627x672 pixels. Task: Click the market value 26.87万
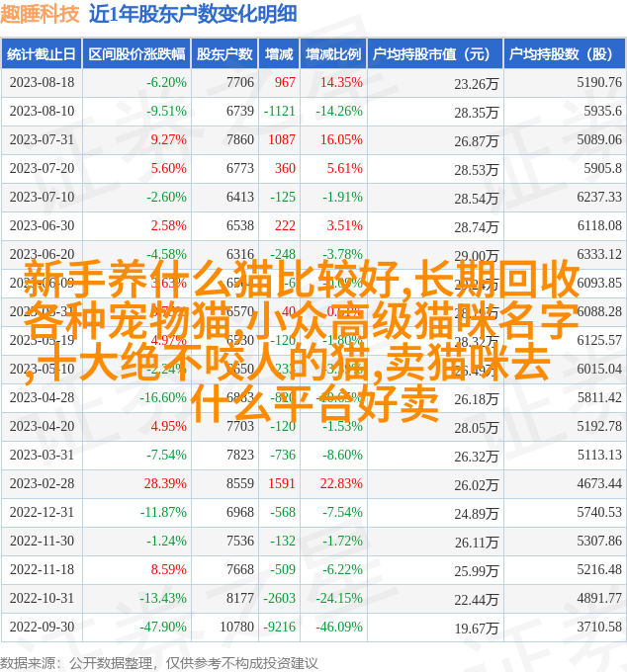[x=477, y=141]
